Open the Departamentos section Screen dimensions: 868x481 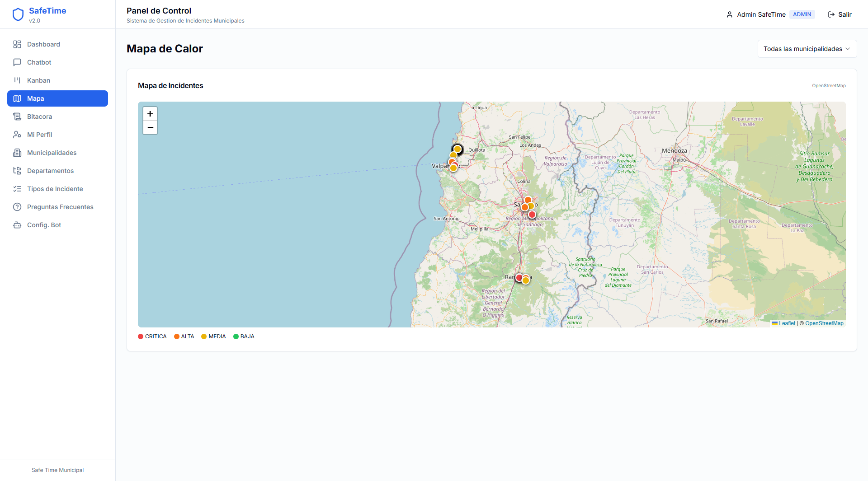tap(57, 171)
